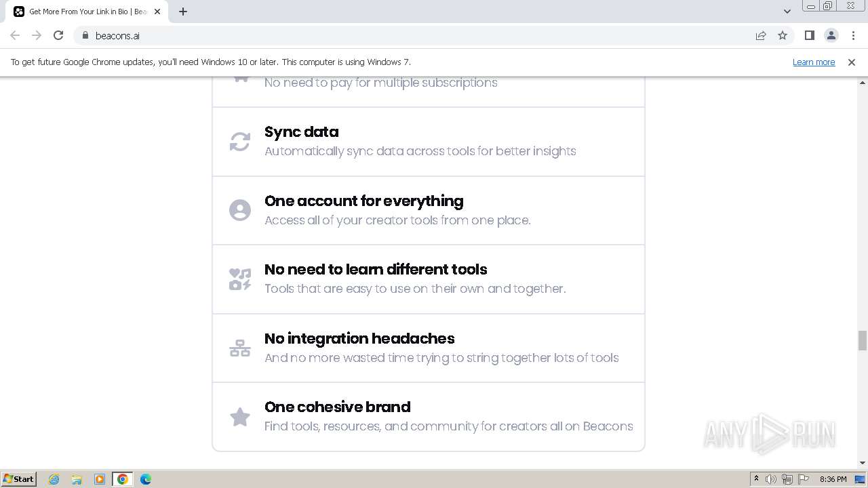Image resolution: width=868 pixels, height=488 pixels.
Task: Click the One cohesive brand heading
Action: pyautogui.click(x=338, y=407)
